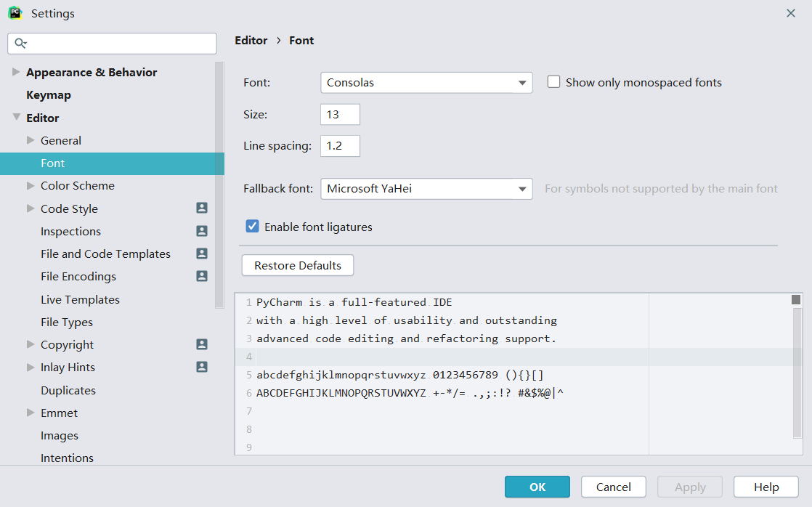Viewport: 812px width, 507px height.
Task: Click the PyCharm logo in title bar
Action: (x=15, y=13)
